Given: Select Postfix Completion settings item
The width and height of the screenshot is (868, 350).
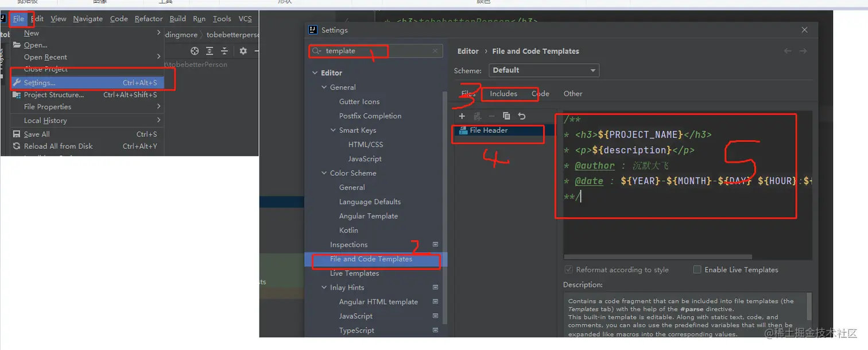Looking at the screenshot, I should [x=370, y=116].
